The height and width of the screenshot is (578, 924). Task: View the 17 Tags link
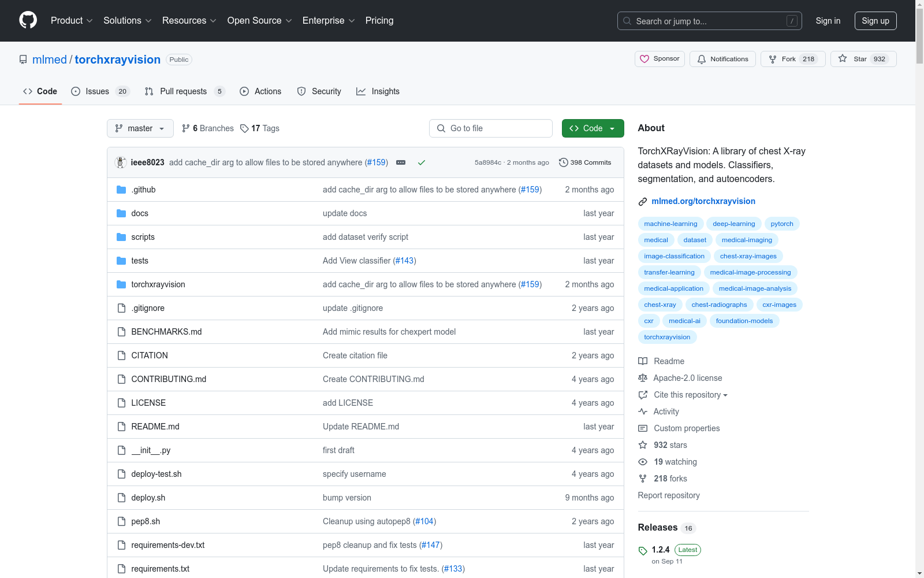pyautogui.click(x=260, y=128)
